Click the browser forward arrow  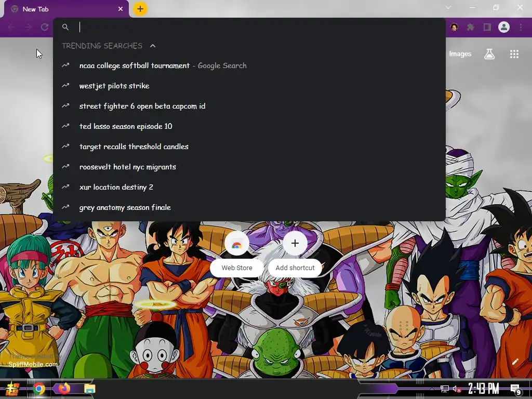pyautogui.click(x=28, y=27)
